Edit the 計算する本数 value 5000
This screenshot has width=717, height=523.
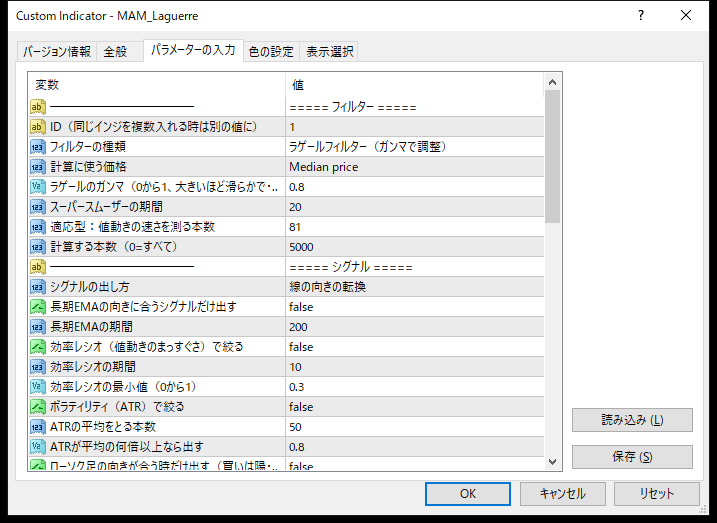click(415, 247)
